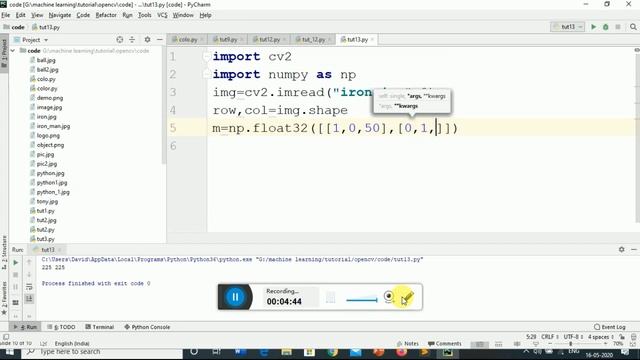This screenshot has width=640, height=360.
Task: Open the TODO tool window
Action: click(62, 327)
